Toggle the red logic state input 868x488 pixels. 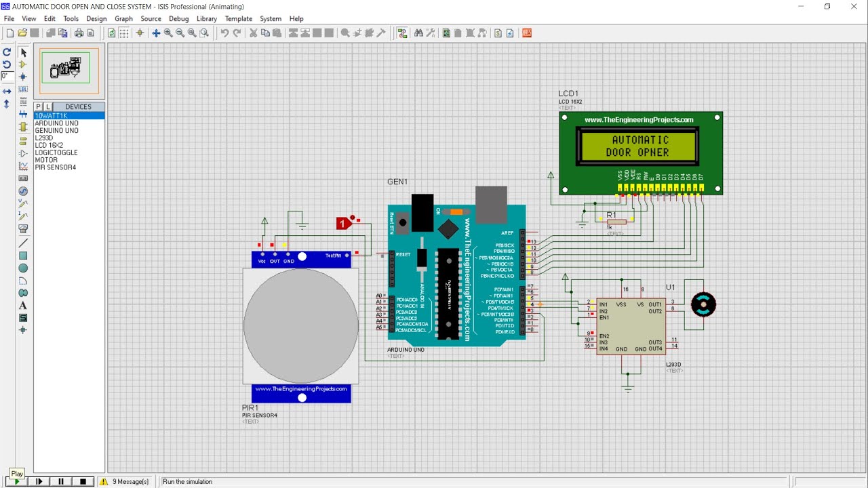coord(343,223)
